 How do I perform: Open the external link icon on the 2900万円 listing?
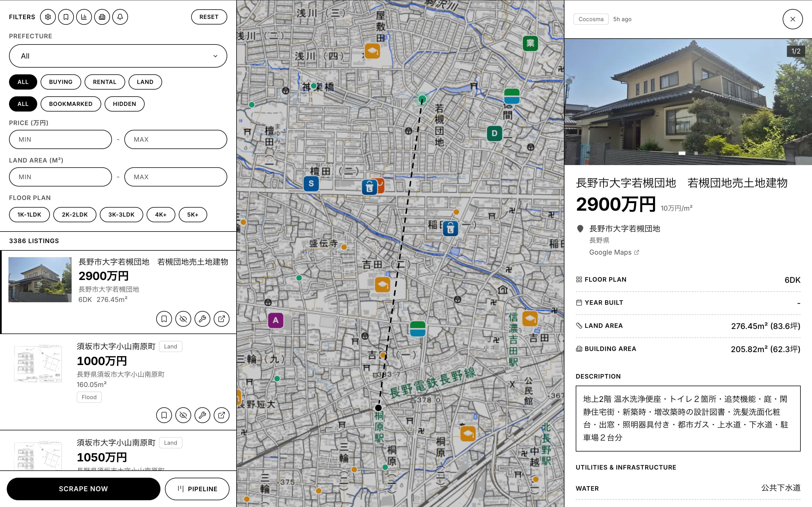tap(221, 319)
